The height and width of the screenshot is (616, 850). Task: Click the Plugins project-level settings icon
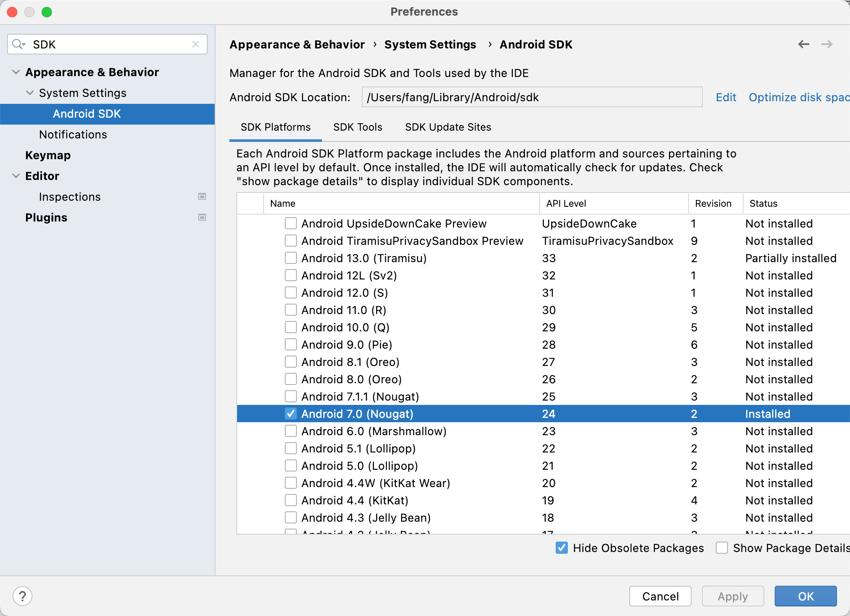point(202,217)
